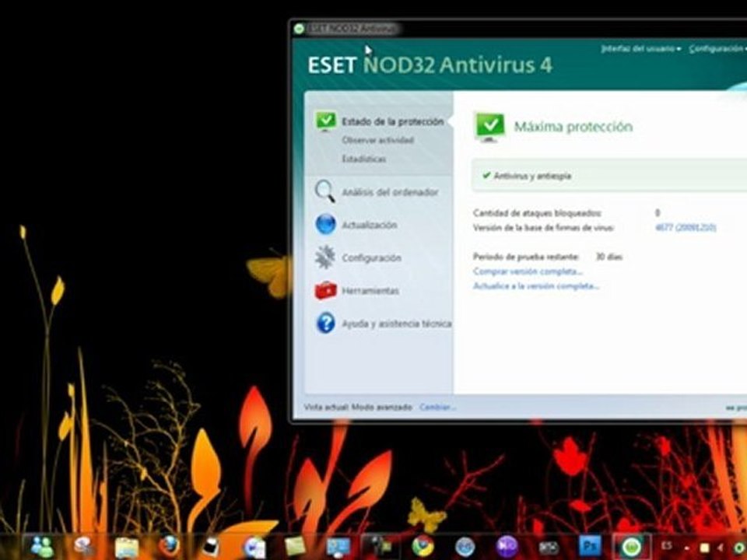This screenshot has width=747, height=560.
Task: Open Ayuda y asistencia técnica
Action: pos(383,324)
